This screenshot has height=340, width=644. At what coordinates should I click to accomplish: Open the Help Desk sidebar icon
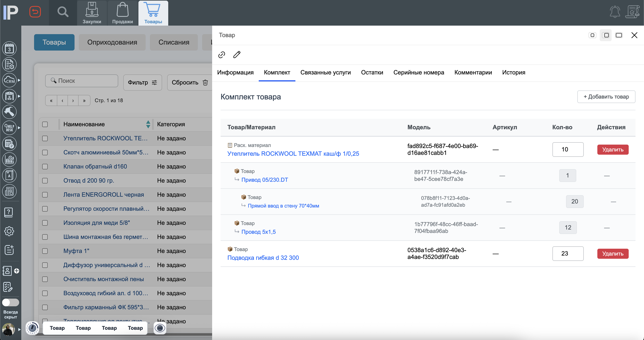point(9,128)
